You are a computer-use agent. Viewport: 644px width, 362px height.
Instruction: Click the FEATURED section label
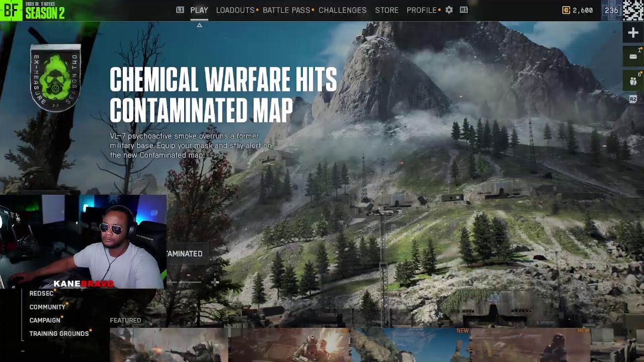click(x=125, y=320)
